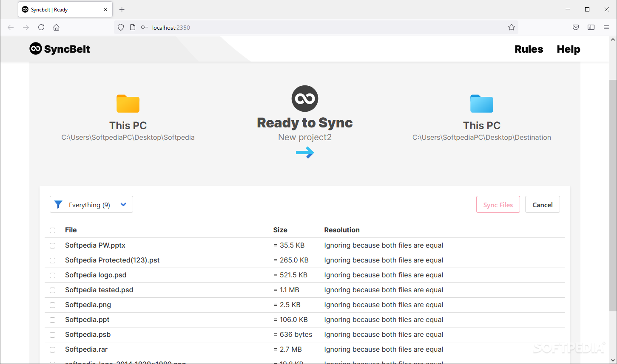617x364 pixels.
Task: Enable the checkbox for Softpedia.png
Action: pos(53,305)
